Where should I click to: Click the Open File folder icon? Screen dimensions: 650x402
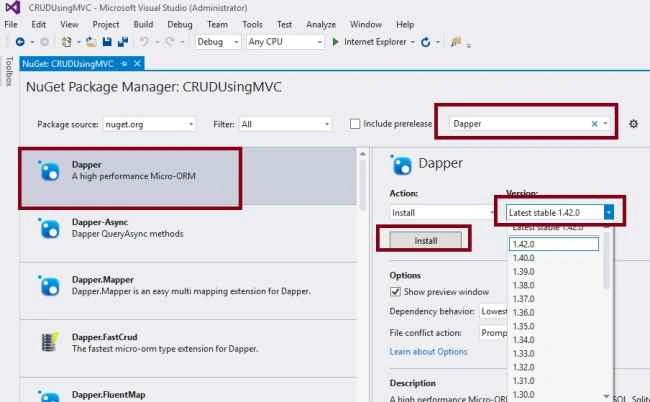[x=91, y=42]
